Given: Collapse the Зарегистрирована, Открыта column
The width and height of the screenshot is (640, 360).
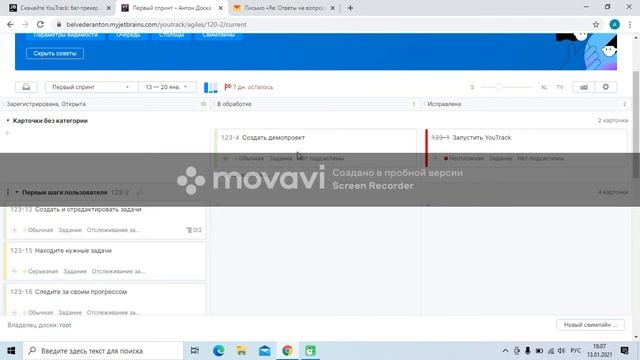Looking at the screenshot, I should (4, 104).
